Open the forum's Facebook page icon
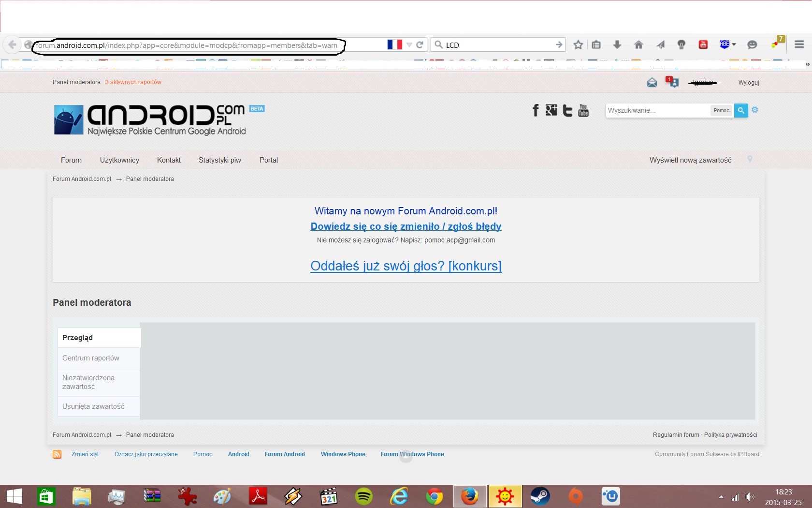This screenshot has height=508, width=812. [x=535, y=110]
